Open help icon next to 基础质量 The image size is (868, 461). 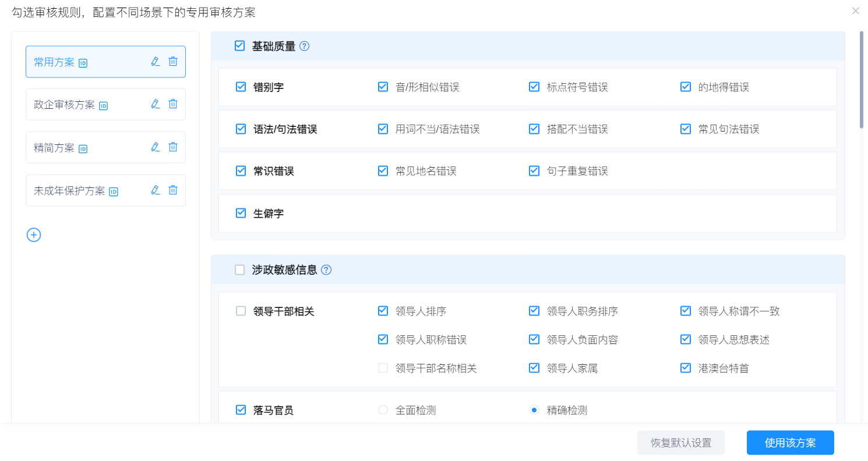click(304, 46)
